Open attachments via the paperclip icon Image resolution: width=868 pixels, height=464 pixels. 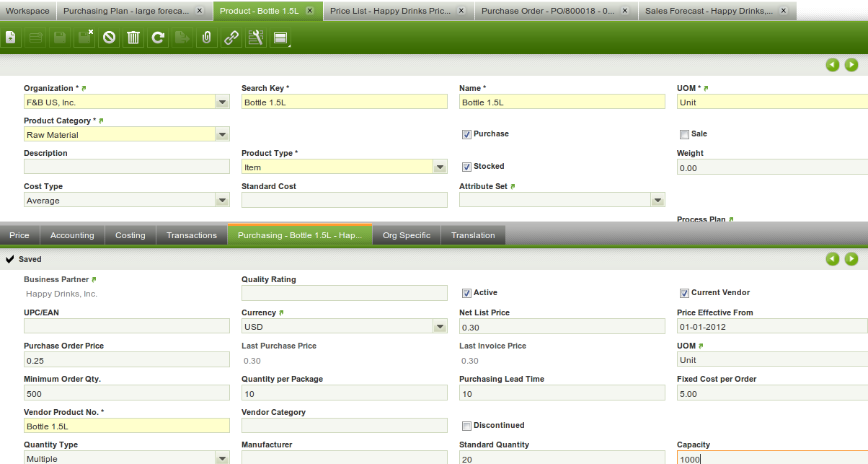(206, 38)
